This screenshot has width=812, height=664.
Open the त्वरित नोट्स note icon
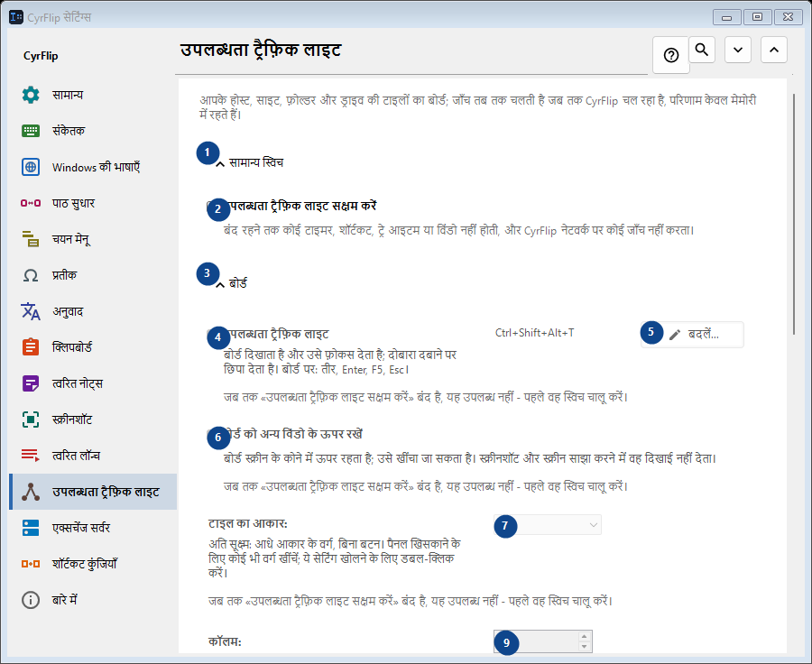[x=31, y=383]
